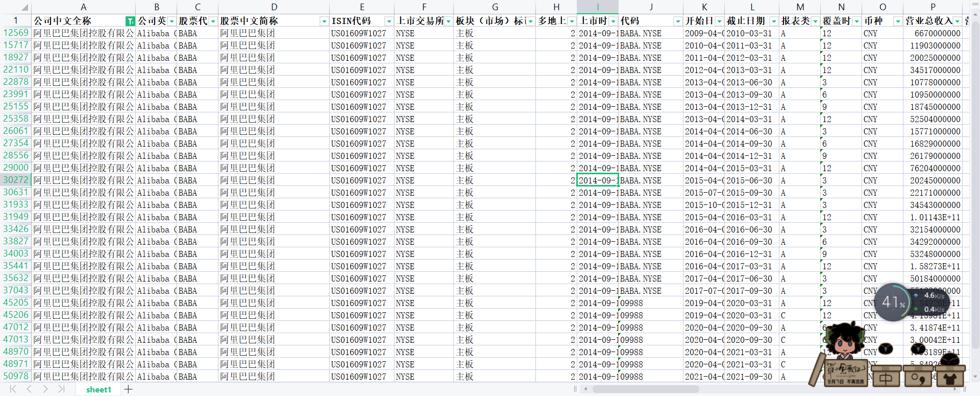Switch to the sheet1 tab

tap(99, 389)
